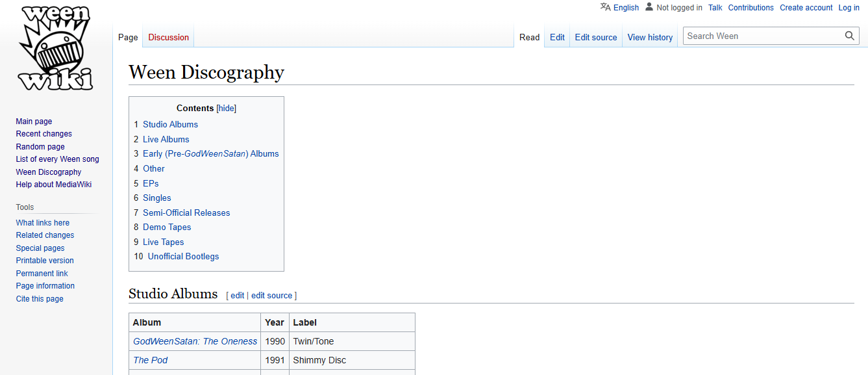Open The Pod album link

151,360
